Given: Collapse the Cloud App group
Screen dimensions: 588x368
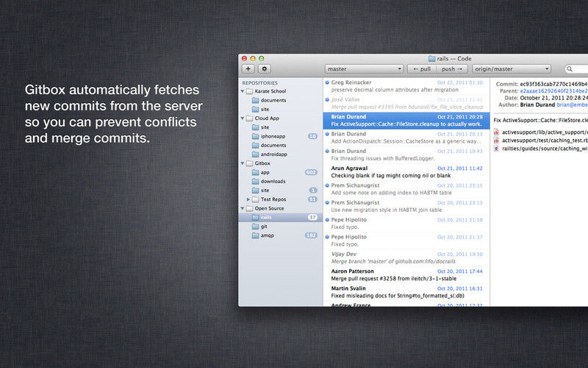Looking at the screenshot, I should click(243, 118).
